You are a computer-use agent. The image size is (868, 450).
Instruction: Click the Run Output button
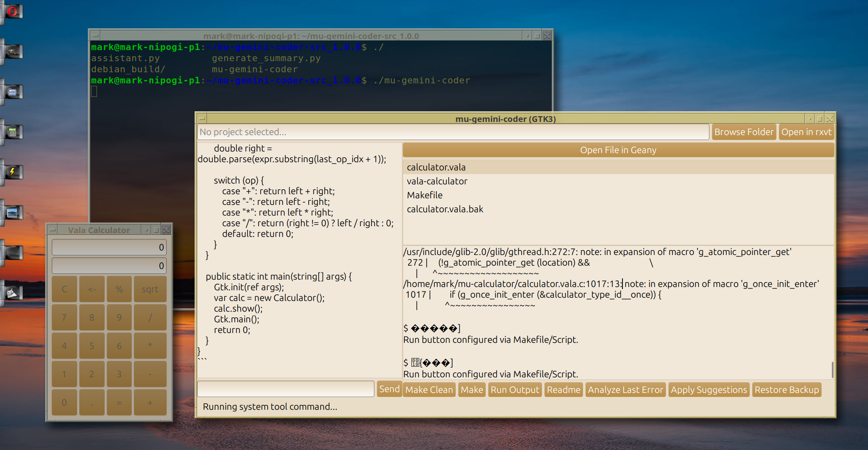515,390
